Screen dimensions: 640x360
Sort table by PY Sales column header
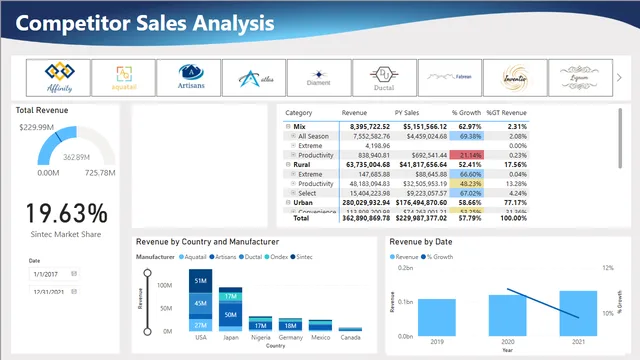(x=407, y=113)
